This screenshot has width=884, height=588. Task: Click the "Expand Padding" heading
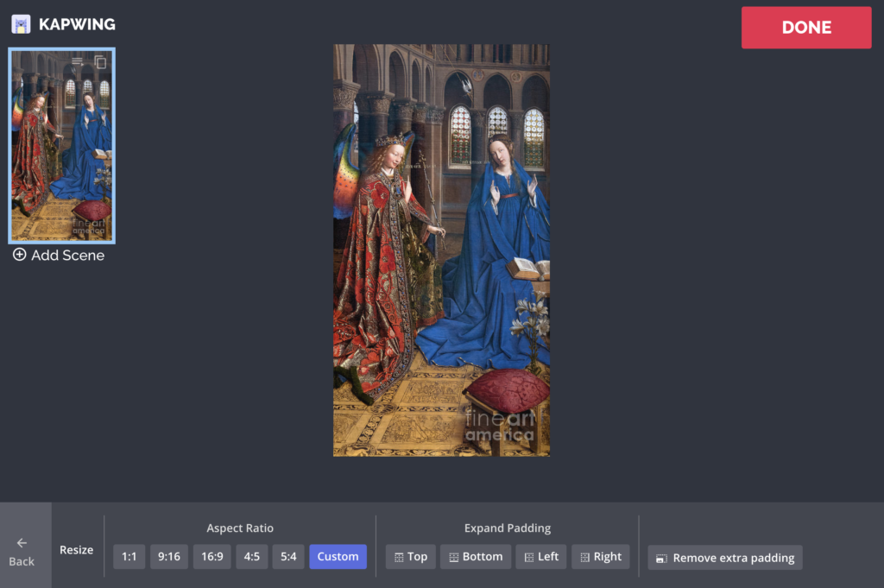coord(508,528)
